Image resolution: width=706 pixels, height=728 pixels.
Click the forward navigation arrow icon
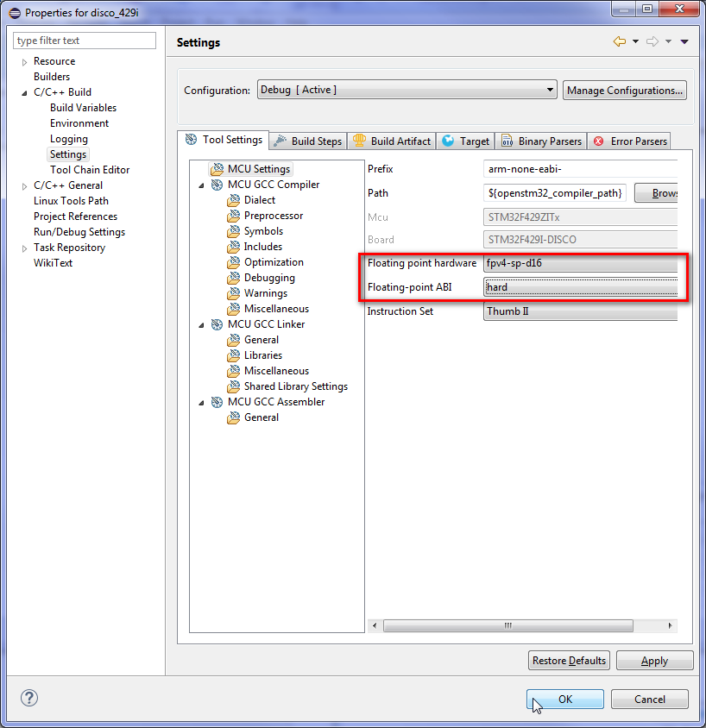(x=652, y=41)
